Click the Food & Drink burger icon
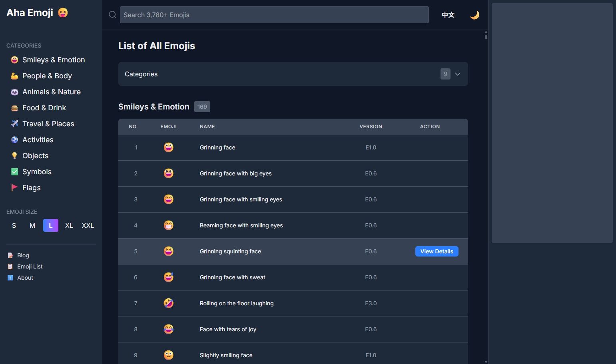Image resolution: width=616 pixels, height=364 pixels. [14, 108]
